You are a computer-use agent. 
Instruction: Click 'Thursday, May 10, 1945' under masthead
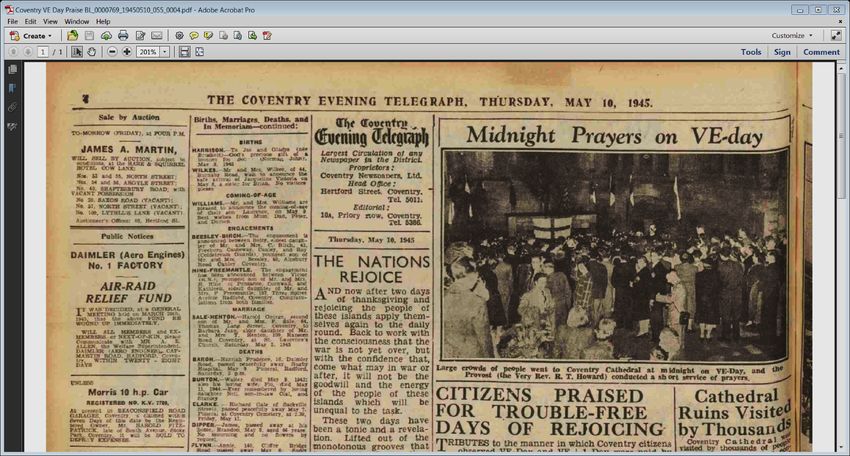[371, 240]
